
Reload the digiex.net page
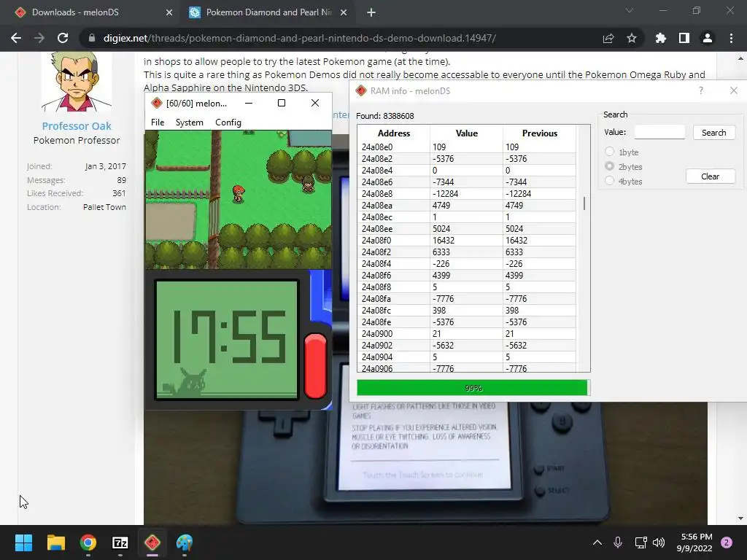tap(63, 38)
